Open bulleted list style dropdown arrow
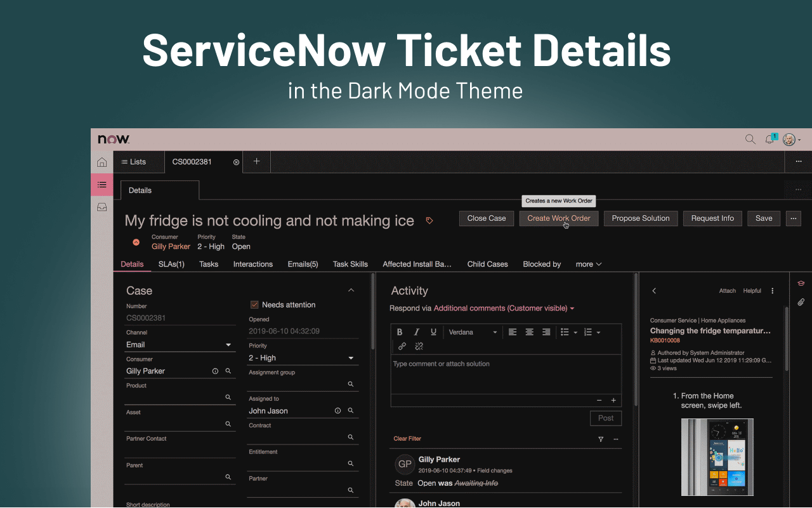 [575, 333]
